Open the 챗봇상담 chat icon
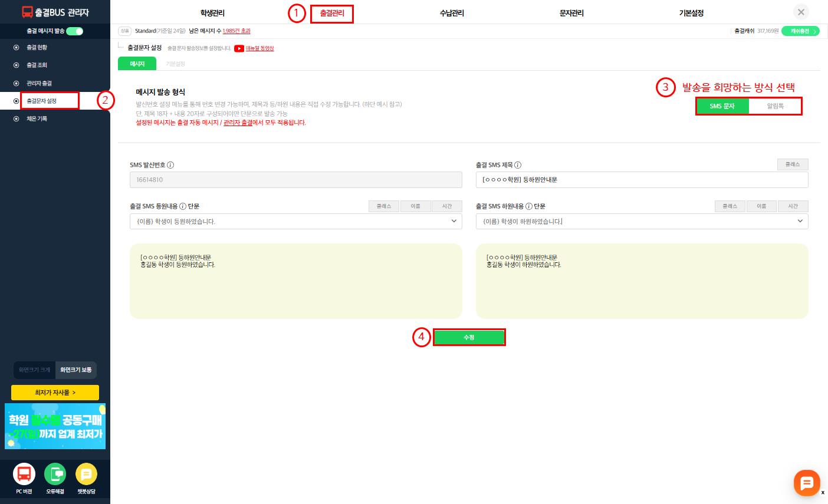The height and width of the screenshot is (504, 828). [x=86, y=475]
